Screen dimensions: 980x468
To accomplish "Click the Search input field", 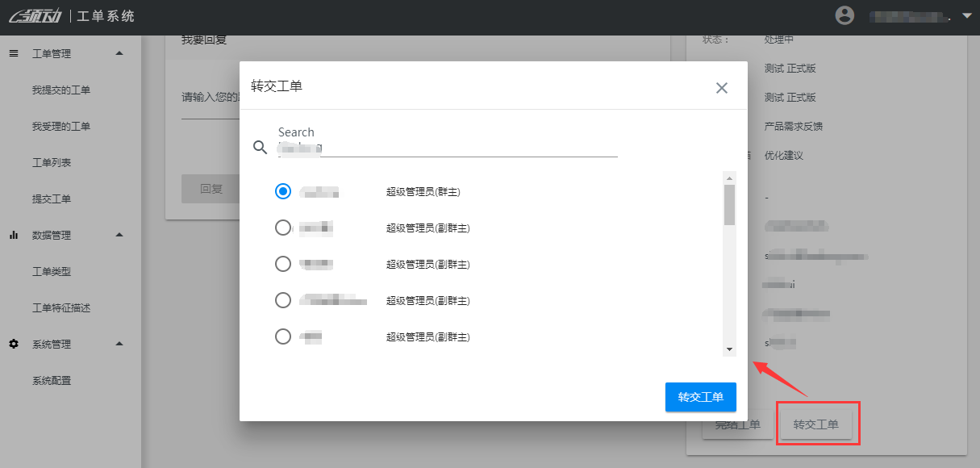I will pyautogui.click(x=448, y=147).
